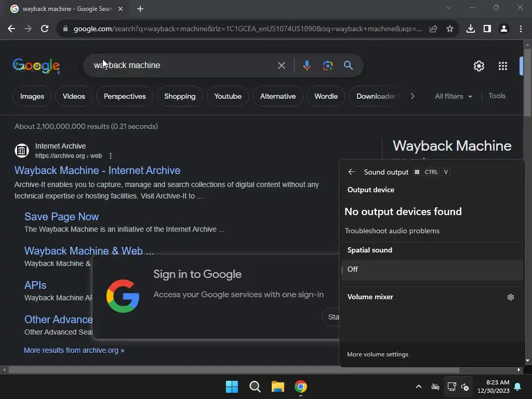This screenshot has width=532, height=399.
Task: Search by image with Google Lens
Action: [x=328, y=65]
